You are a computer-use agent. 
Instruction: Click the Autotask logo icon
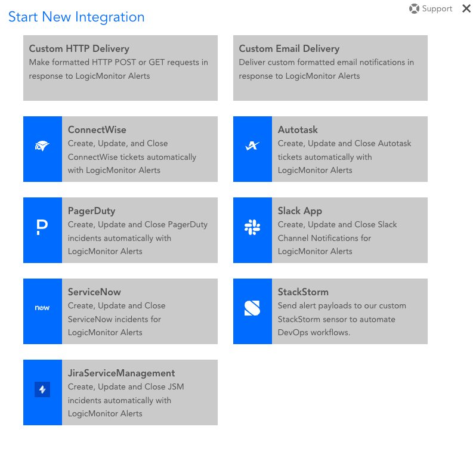(x=252, y=146)
